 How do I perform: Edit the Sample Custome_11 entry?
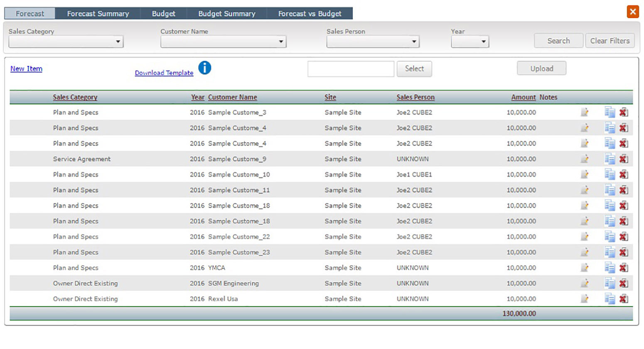pos(585,190)
